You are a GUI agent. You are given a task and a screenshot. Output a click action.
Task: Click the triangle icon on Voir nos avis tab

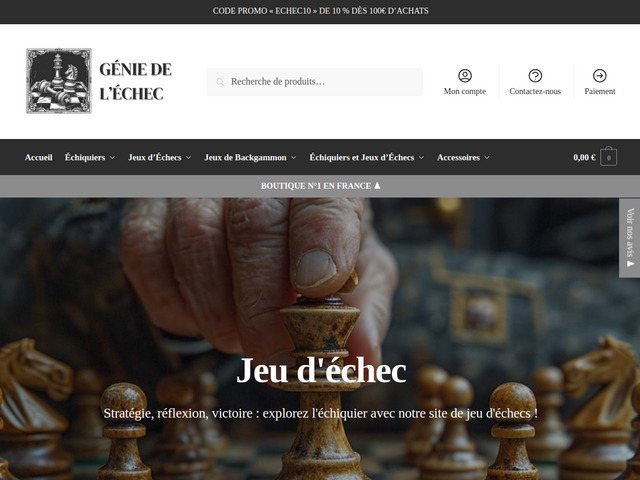pos(630,264)
